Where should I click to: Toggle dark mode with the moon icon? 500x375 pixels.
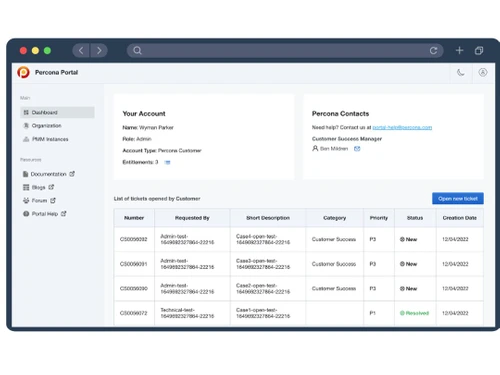[461, 72]
